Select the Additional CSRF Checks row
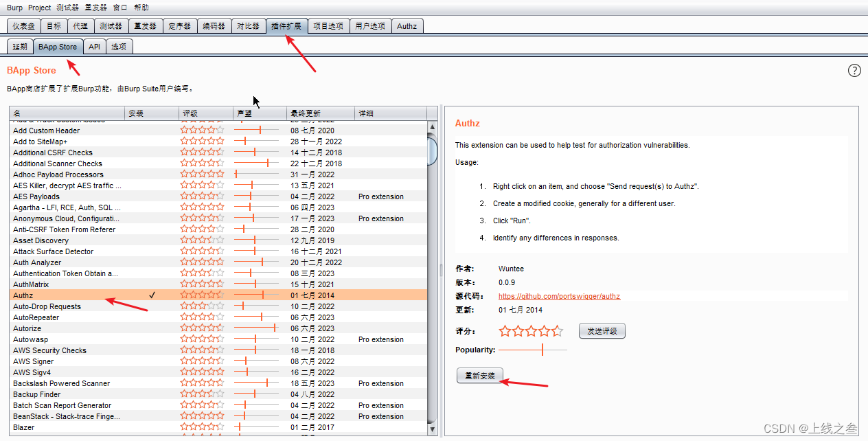The height and width of the screenshot is (441, 868). click(218, 152)
